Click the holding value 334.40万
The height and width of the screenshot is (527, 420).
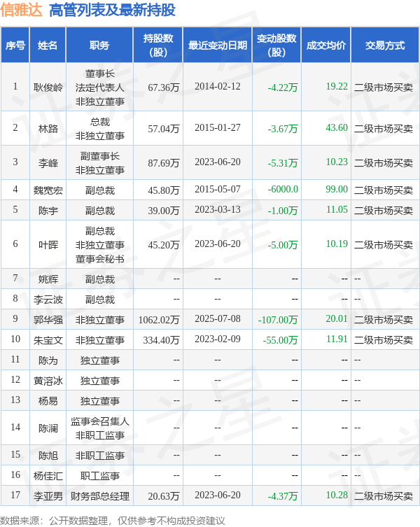click(x=161, y=340)
